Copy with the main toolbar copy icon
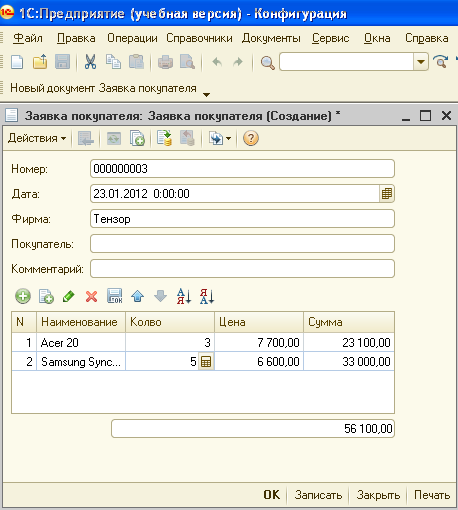This screenshot has width=458, height=510. [x=113, y=62]
